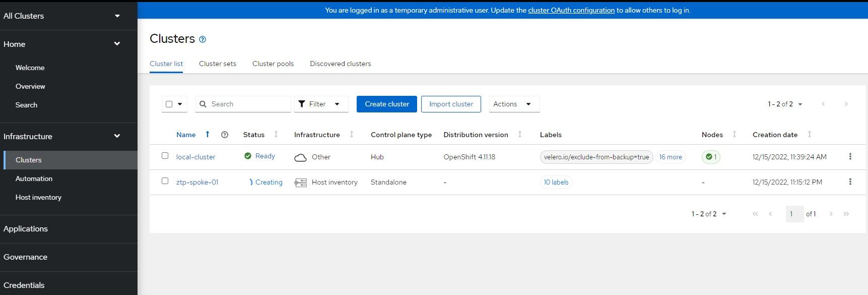This screenshot has width=868, height=295.
Task: Click the search magnifier icon in toolbar
Action: click(x=203, y=104)
